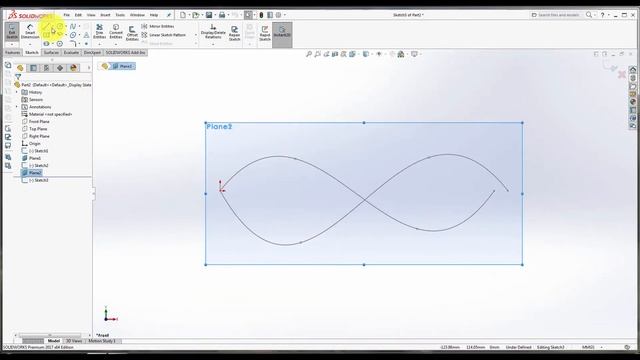Viewport: 640px width, 360px height.
Task: Click the Offset Entities tool
Action: pos(132,33)
